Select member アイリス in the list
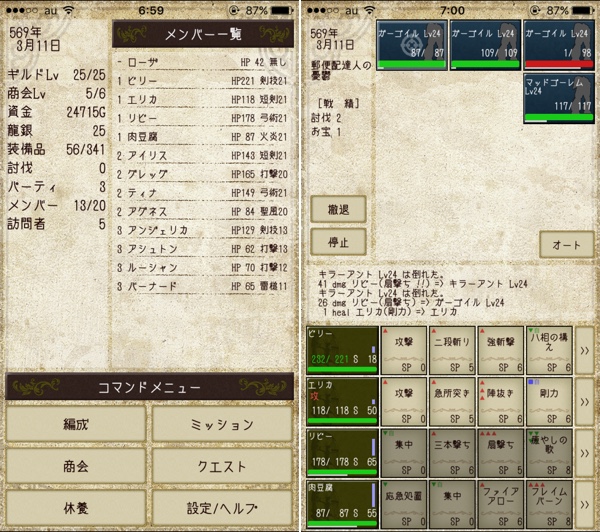 tap(202, 155)
